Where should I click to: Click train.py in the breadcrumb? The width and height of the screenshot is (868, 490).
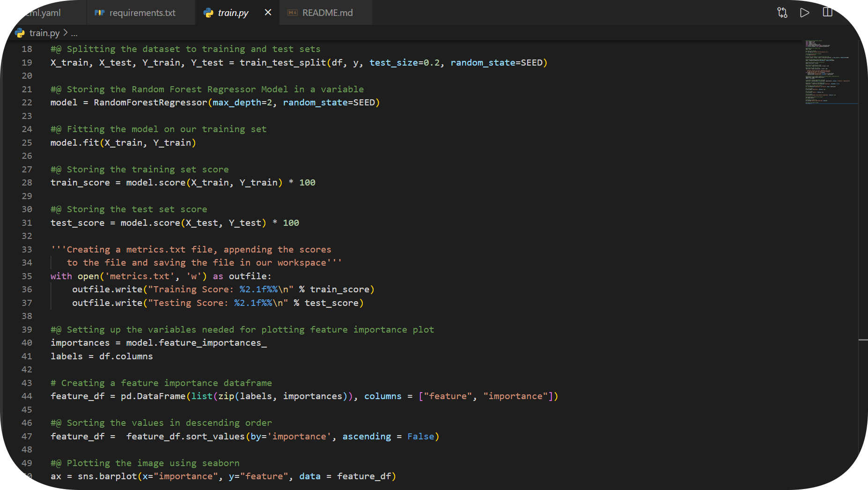click(x=44, y=33)
